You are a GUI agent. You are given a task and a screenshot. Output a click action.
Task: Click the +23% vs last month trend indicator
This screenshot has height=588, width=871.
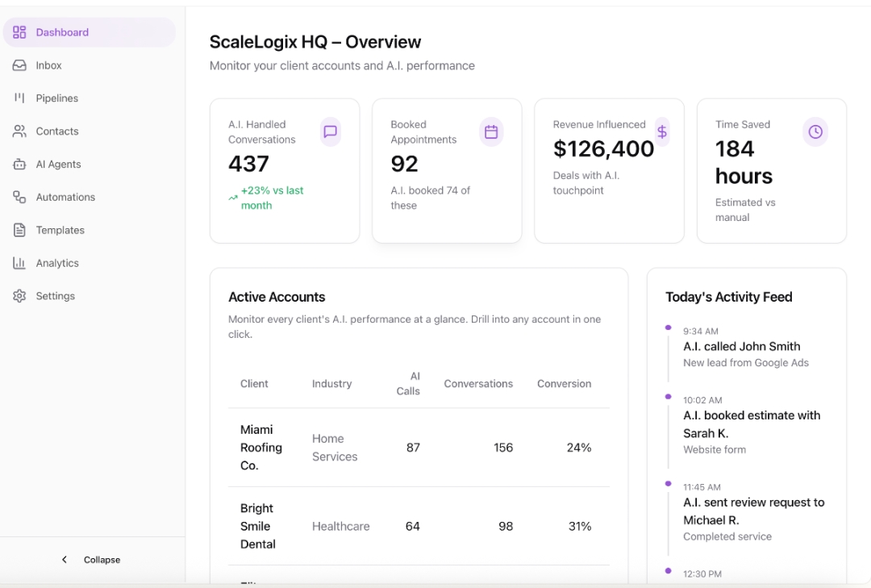click(265, 198)
